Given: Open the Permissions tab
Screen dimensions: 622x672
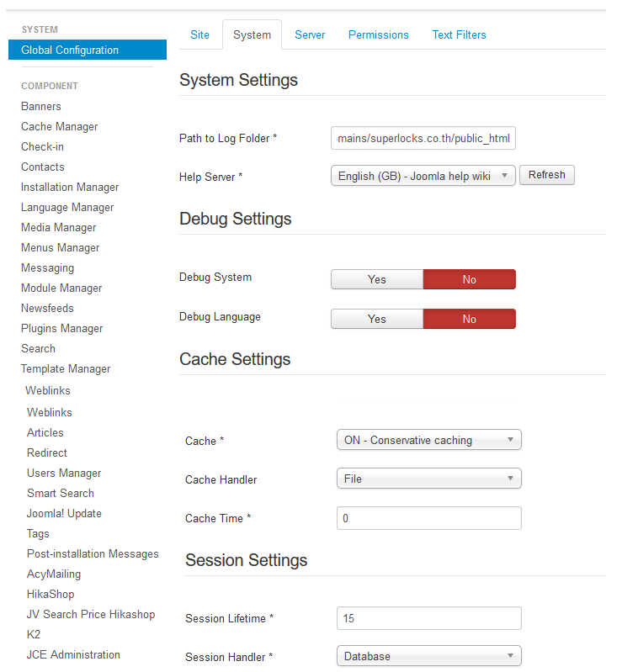Looking at the screenshot, I should click(x=379, y=34).
